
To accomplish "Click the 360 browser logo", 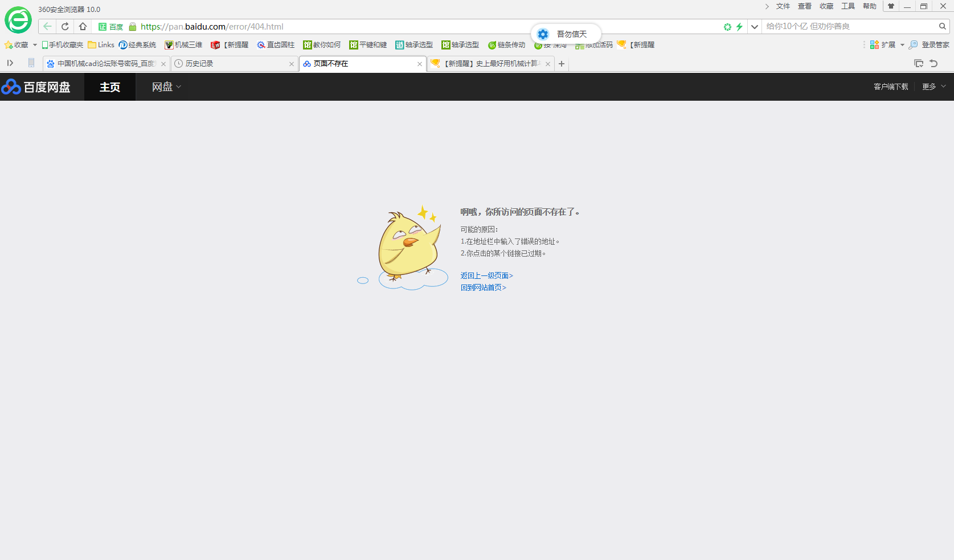I will [x=18, y=20].
